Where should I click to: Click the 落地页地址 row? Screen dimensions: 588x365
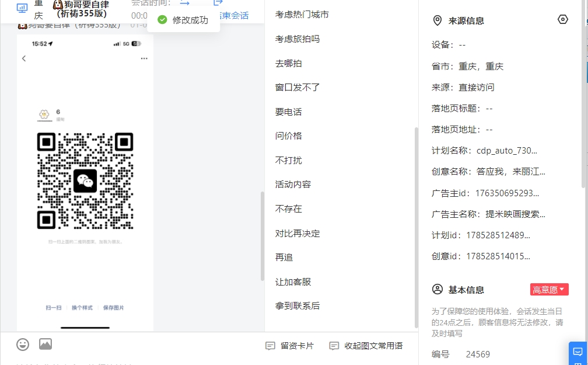[462, 130]
